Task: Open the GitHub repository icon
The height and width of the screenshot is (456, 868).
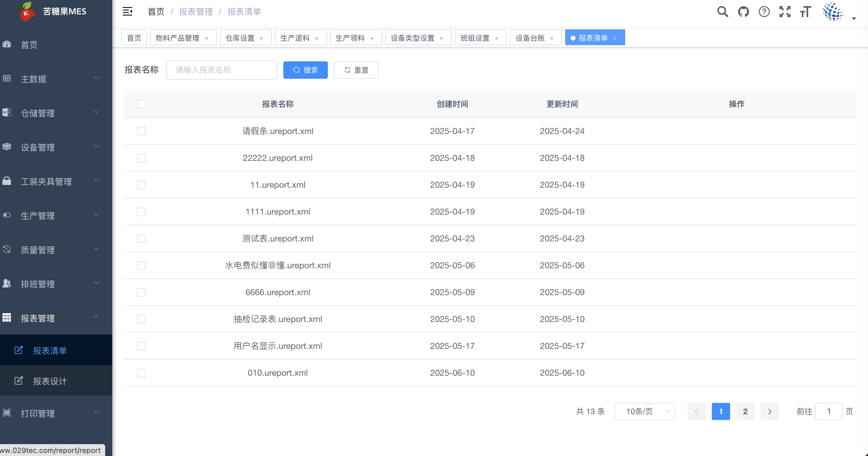Action: 743,12
